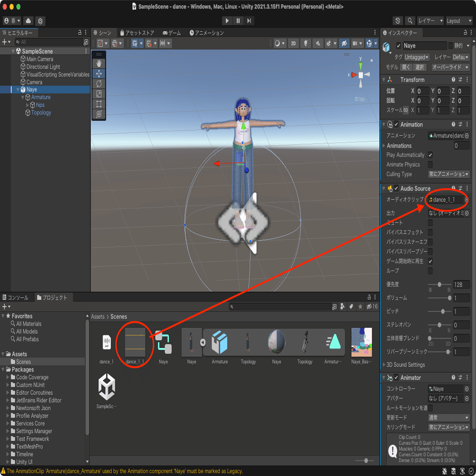Screen dimensions: 476x476
Task: Click the Play button
Action: point(227,21)
